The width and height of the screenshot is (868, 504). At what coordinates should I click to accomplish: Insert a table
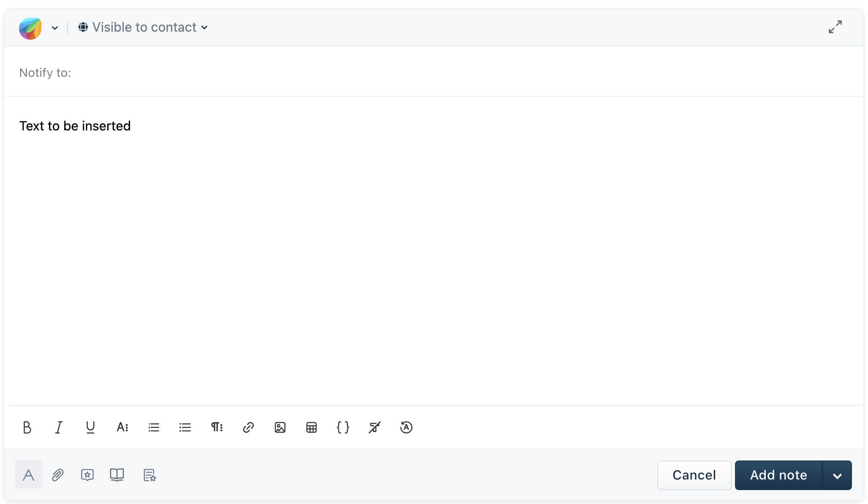point(311,427)
